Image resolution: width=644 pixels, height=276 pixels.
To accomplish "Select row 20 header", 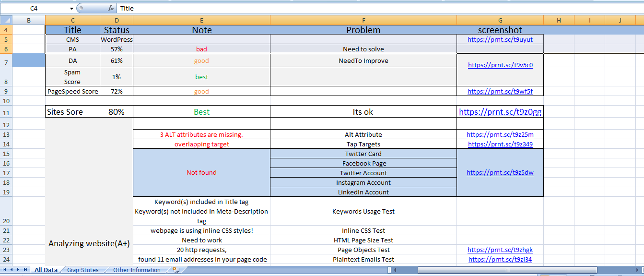I will pos(6,211).
